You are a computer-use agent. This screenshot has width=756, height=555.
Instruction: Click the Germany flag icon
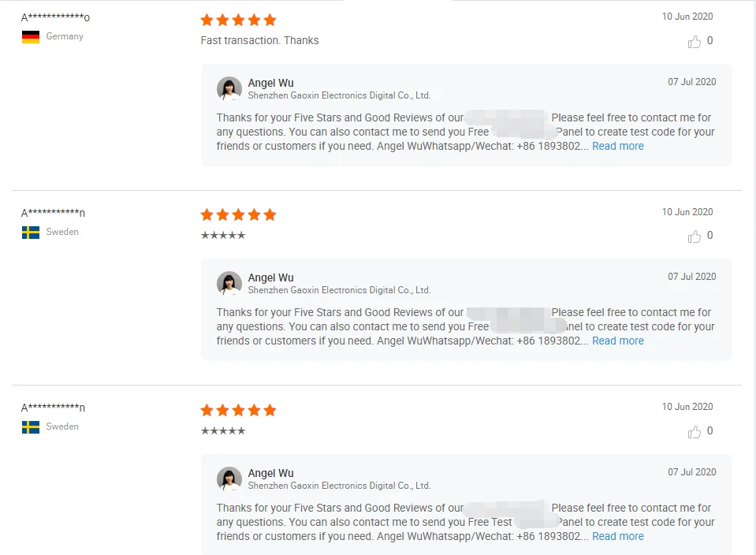pos(31,37)
